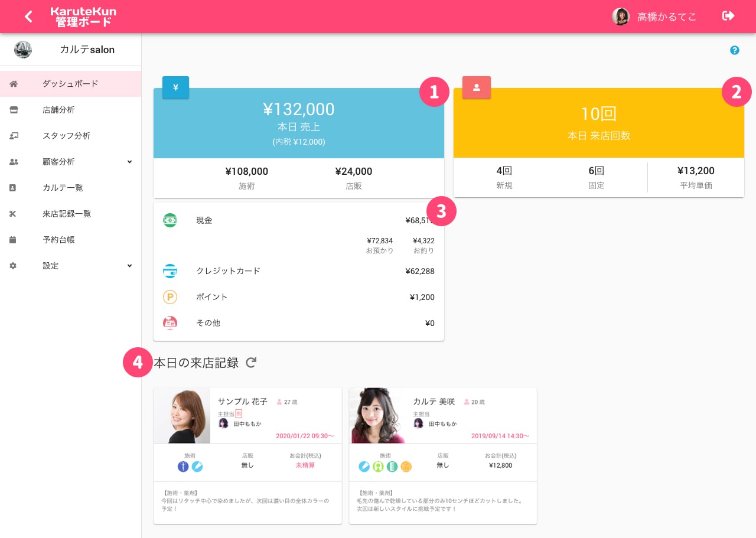The height and width of the screenshot is (538, 756).
Task: Click the 未精算 unpaid status link
Action: click(x=305, y=465)
